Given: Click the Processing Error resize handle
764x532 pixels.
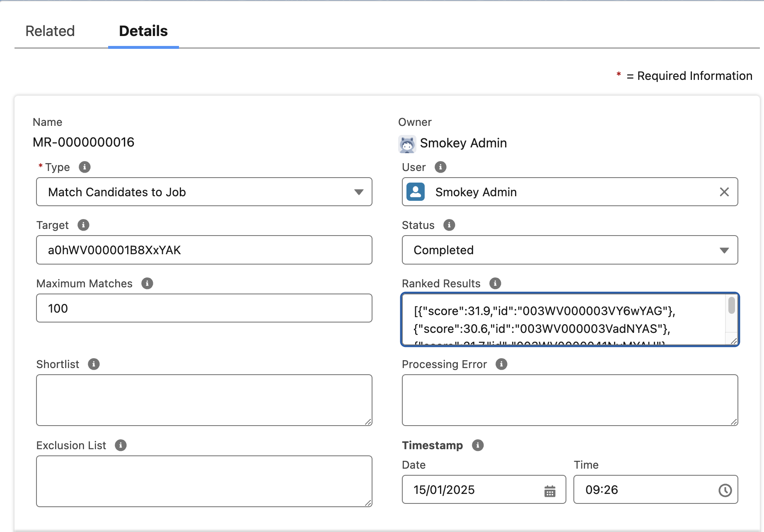Looking at the screenshot, I should pos(734,421).
